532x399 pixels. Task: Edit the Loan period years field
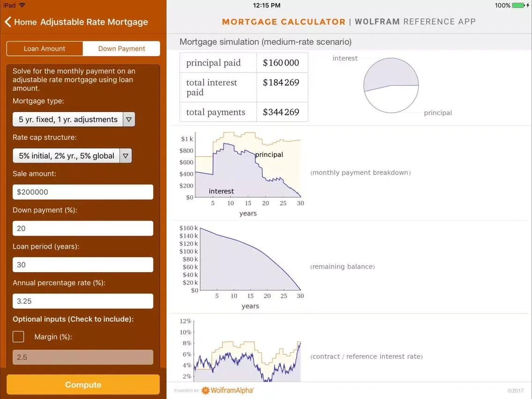tap(83, 265)
